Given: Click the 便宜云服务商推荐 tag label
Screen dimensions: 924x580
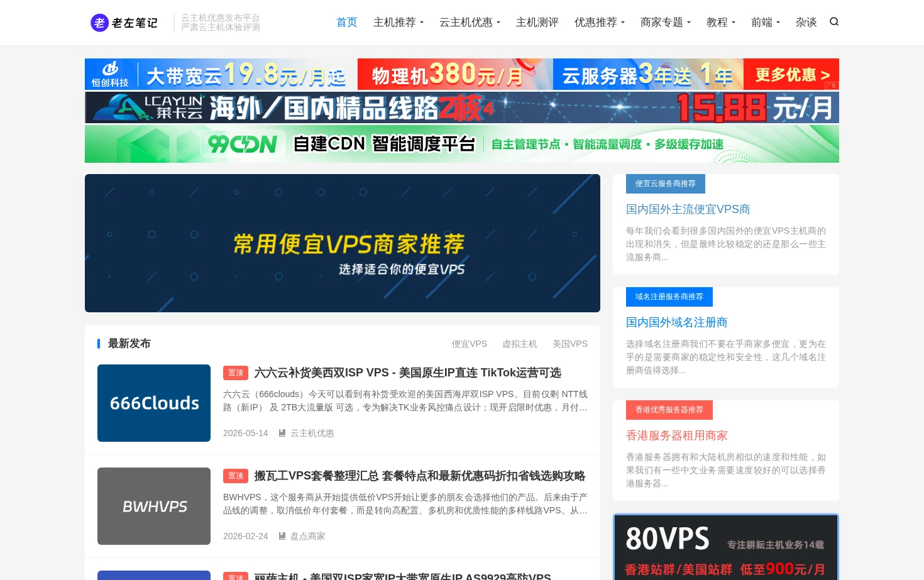Looking at the screenshot, I should [x=666, y=183].
